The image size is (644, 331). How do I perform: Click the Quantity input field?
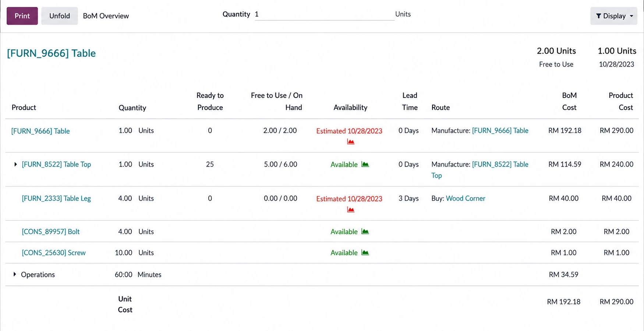(x=324, y=14)
